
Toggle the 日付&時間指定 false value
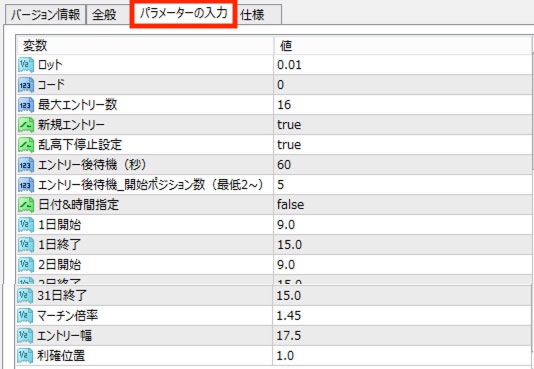403,205
